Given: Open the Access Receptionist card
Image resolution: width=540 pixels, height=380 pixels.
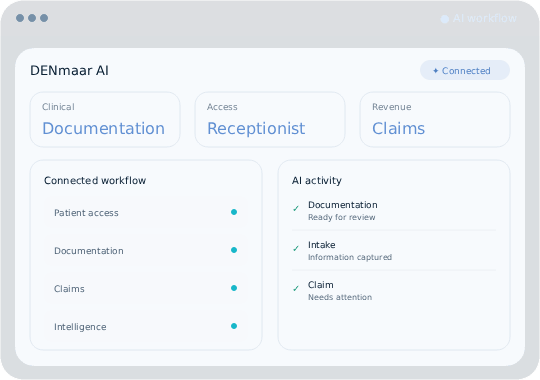Looking at the screenshot, I should click(x=270, y=120).
